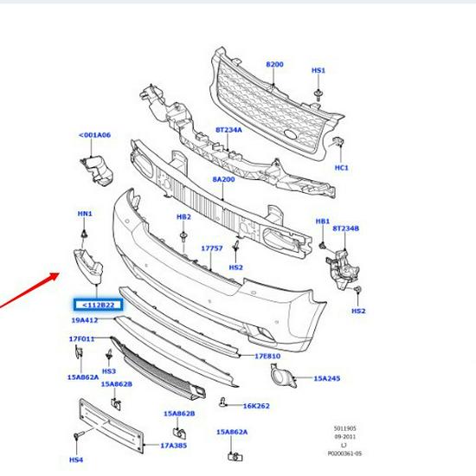
Task: Click the <001A06 part label
Action: 94,135
